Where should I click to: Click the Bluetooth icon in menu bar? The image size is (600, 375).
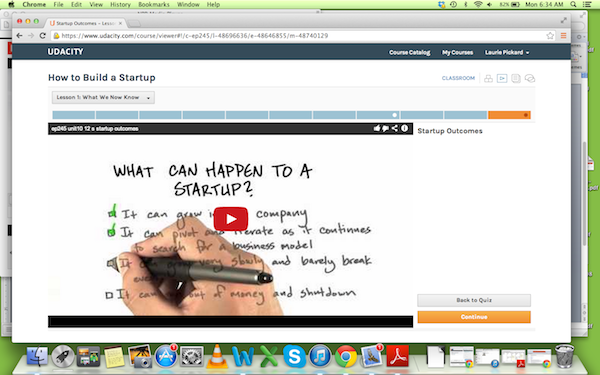tap(466, 4)
